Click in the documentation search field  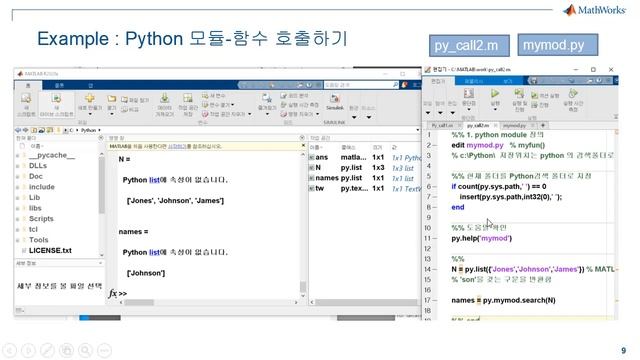click(x=358, y=85)
